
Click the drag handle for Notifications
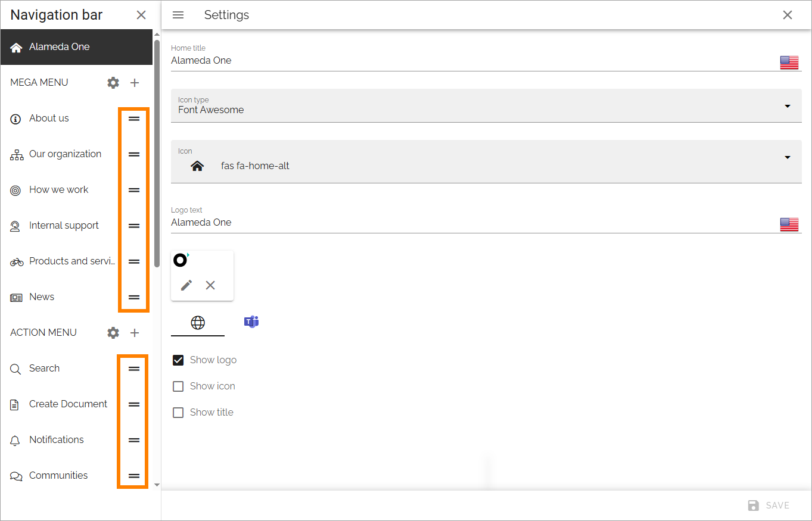pyautogui.click(x=134, y=440)
